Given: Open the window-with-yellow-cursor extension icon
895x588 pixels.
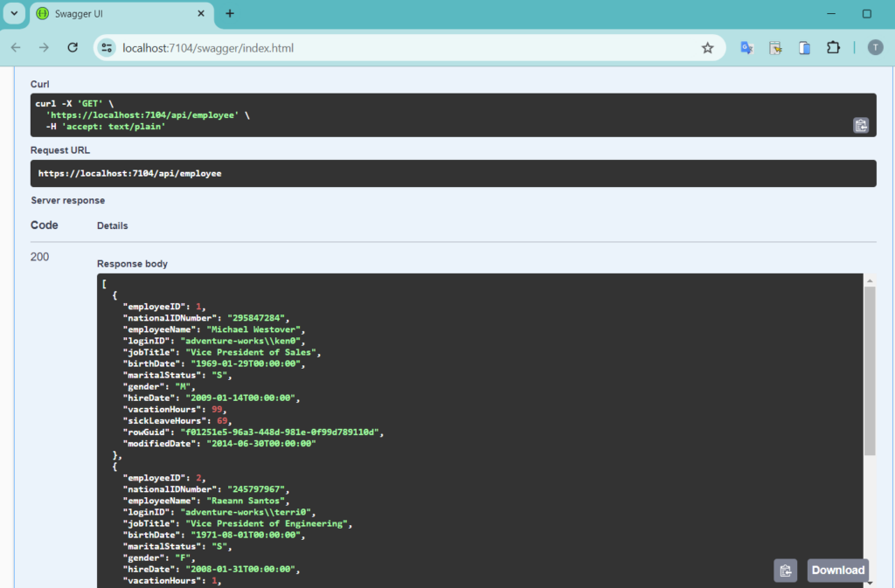Looking at the screenshot, I should 776,48.
